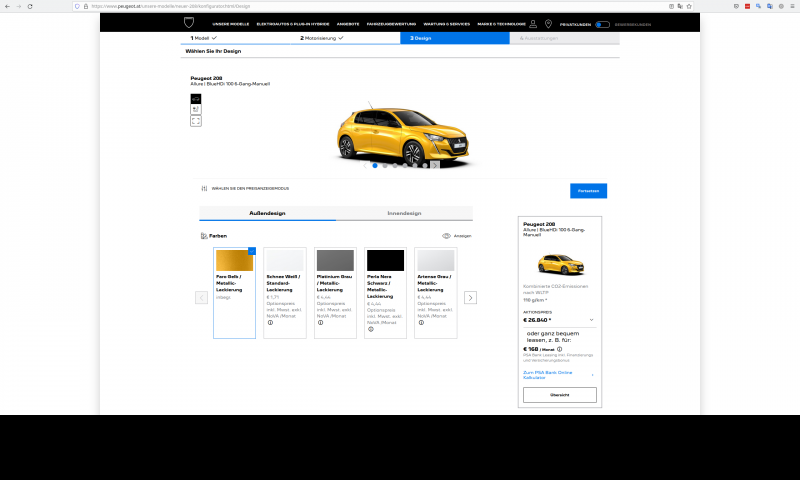Open info icon under Perla Nera Schwarz
The height and width of the screenshot is (480, 800).
[371, 329]
